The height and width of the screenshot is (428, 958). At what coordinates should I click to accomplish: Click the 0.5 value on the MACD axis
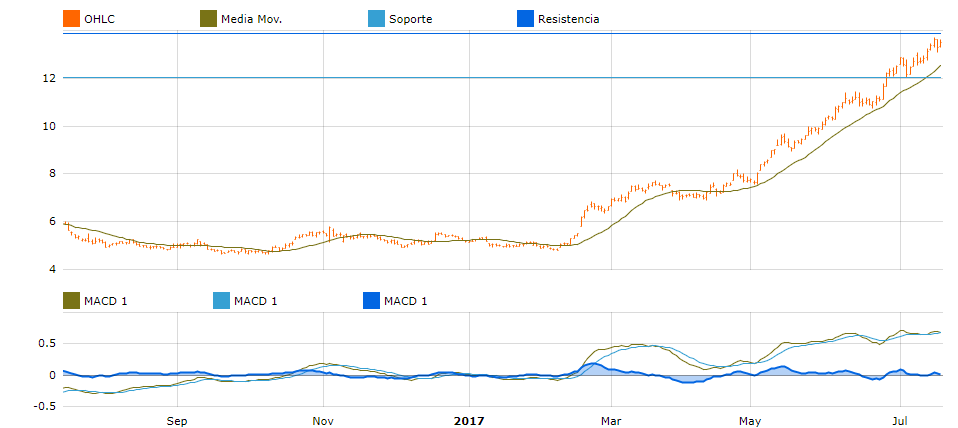click(43, 344)
